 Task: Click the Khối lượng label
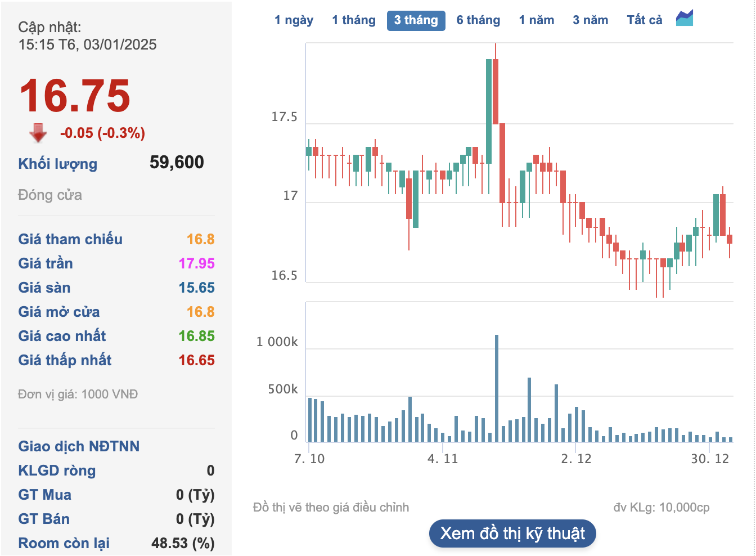58,164
